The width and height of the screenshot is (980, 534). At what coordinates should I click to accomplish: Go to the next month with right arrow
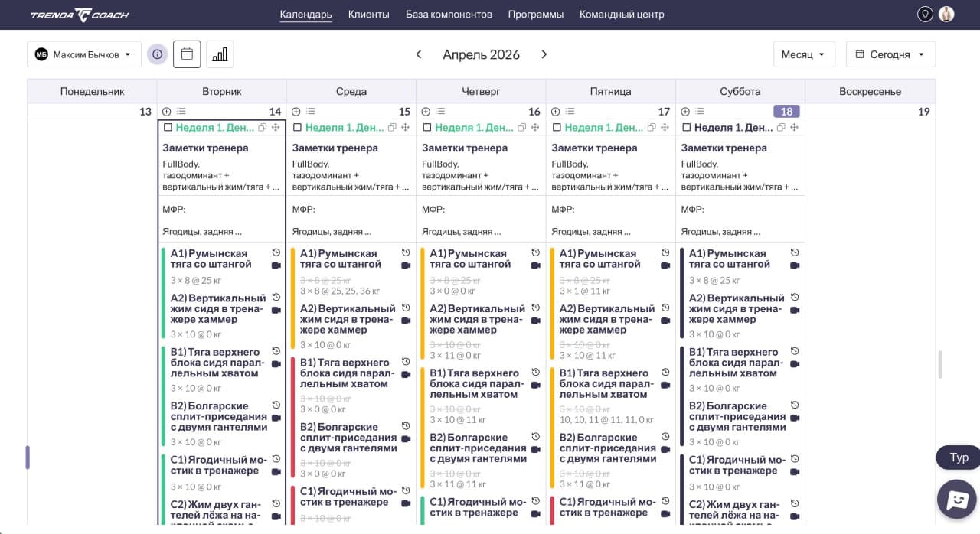click(x=544, y=54)
